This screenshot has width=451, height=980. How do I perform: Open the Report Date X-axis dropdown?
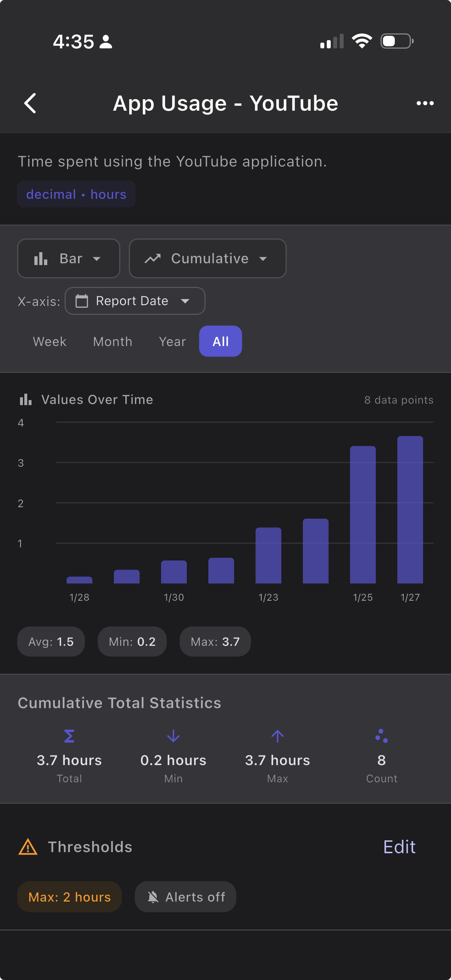135,301
